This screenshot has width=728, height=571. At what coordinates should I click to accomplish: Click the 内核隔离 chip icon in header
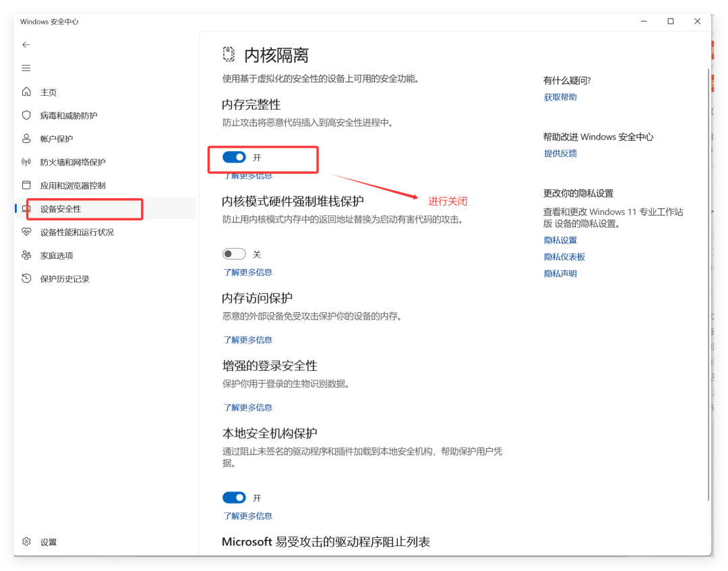tap(229, 55)
